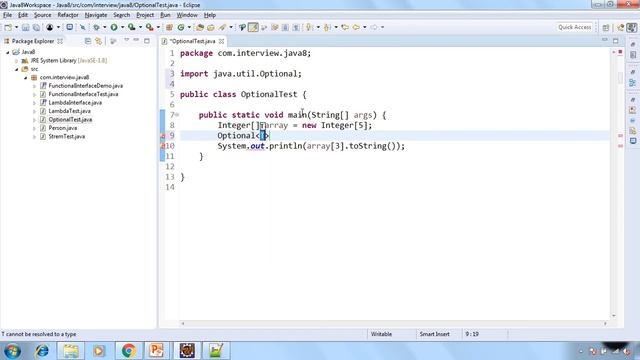Image resolution: width=640 pixels, height=360 pixels.
Task: Toggle folding of the main method at line 7
Action: tap(177, 115)
